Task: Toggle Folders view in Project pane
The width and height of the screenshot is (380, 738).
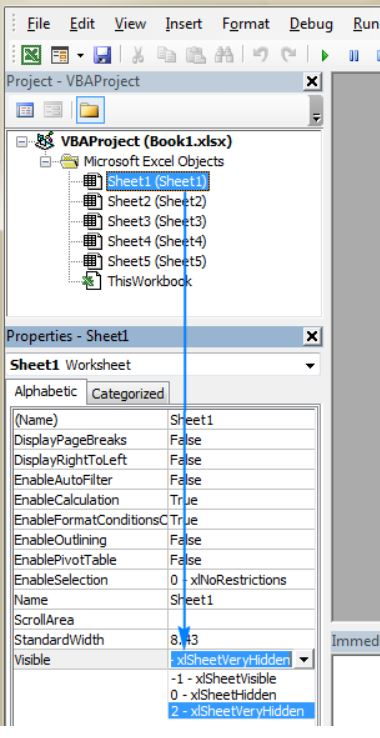Action: click(90, 110)
